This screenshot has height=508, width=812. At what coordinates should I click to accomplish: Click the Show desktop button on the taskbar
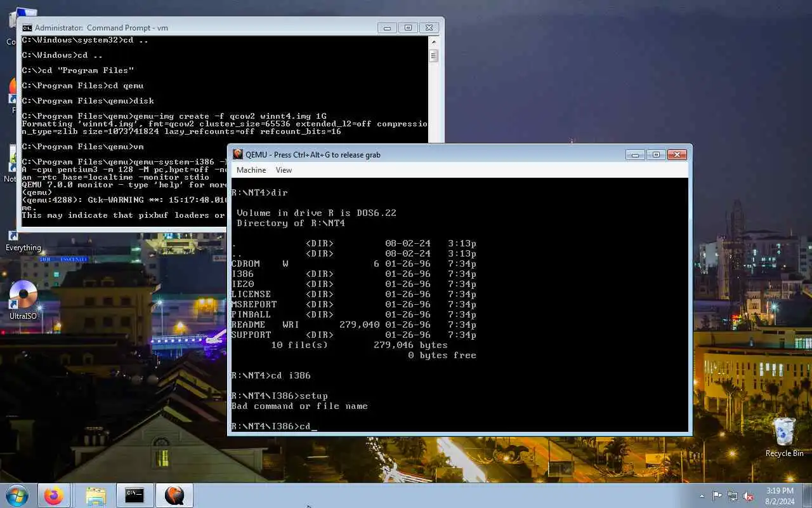[x=807, y=495]
